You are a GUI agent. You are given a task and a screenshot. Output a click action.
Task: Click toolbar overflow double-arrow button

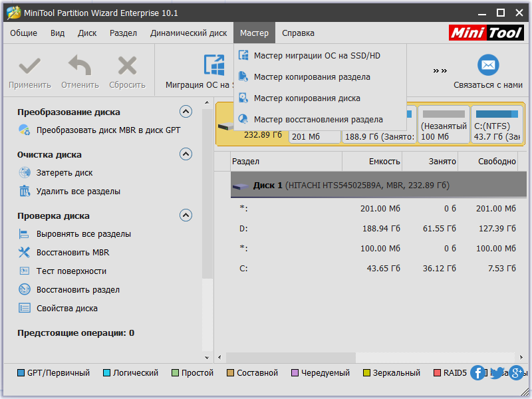[440, 70]
